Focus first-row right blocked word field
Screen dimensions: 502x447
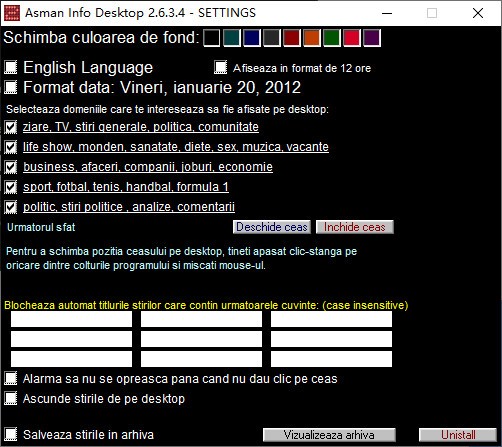tap(331, 319)
